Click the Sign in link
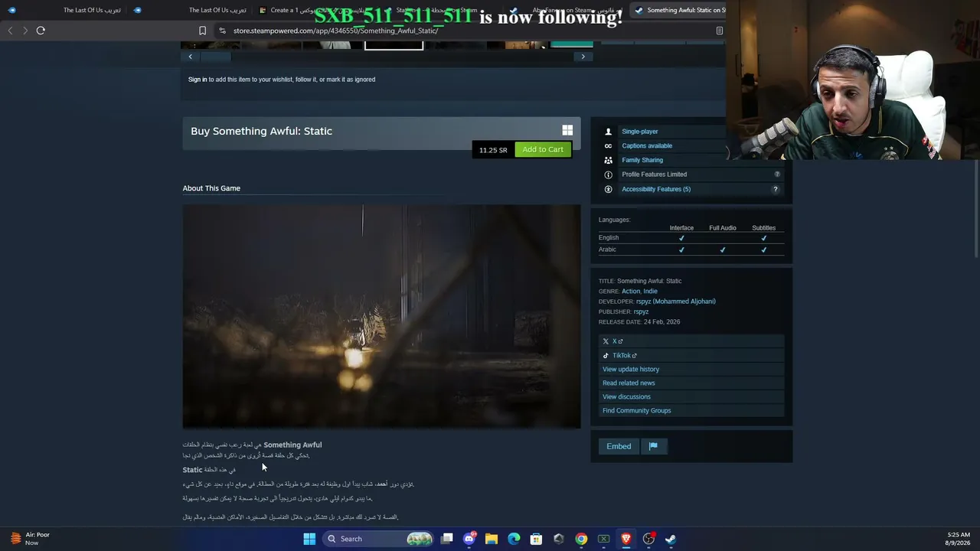 pyautogui.click(x=198, y=80)
